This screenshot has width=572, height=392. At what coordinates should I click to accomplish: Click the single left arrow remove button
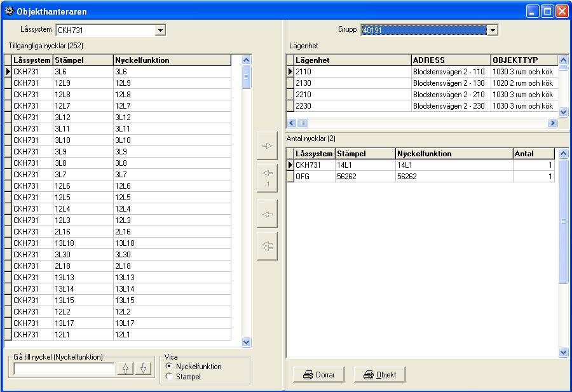point(267,214)
